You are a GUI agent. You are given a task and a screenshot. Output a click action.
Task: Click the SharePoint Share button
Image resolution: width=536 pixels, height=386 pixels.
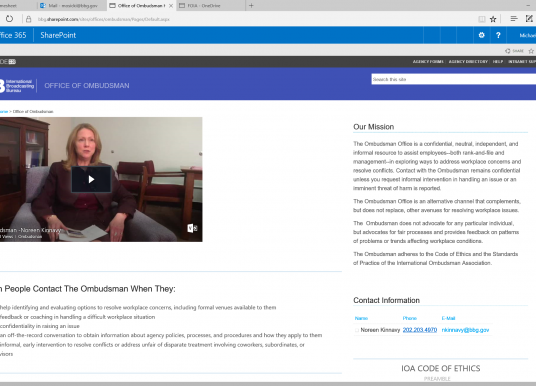(514, 51)
